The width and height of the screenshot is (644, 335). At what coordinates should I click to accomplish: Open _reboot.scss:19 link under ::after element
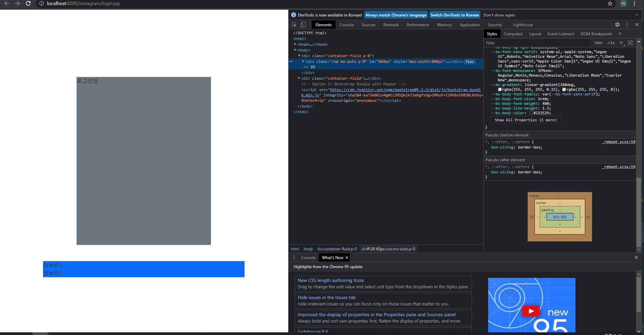[x=618, y=167]
